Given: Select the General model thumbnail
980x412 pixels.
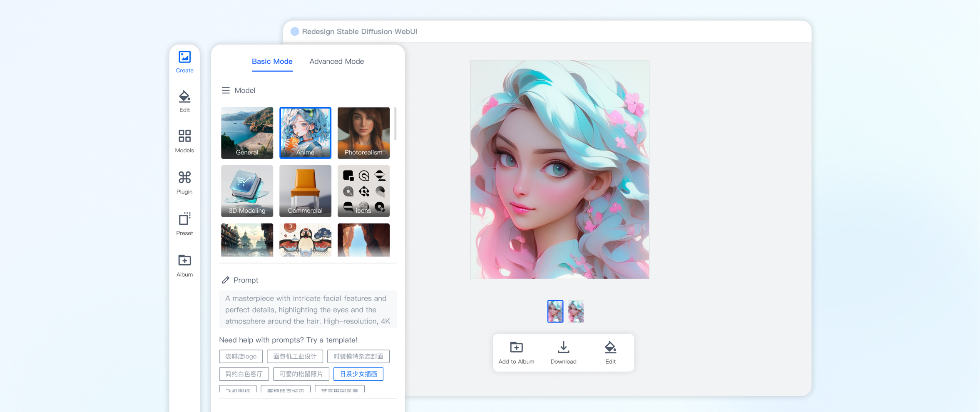Looking at the screenshot, I should (x=247, y=133).
